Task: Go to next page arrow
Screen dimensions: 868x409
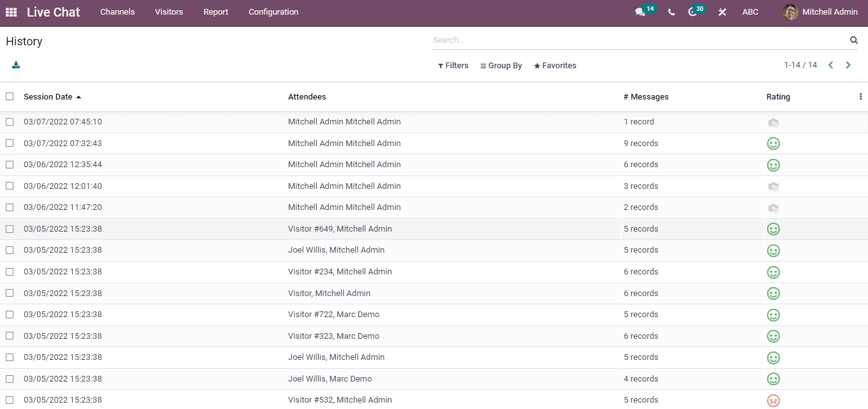Action: click(x=848, y=65)
